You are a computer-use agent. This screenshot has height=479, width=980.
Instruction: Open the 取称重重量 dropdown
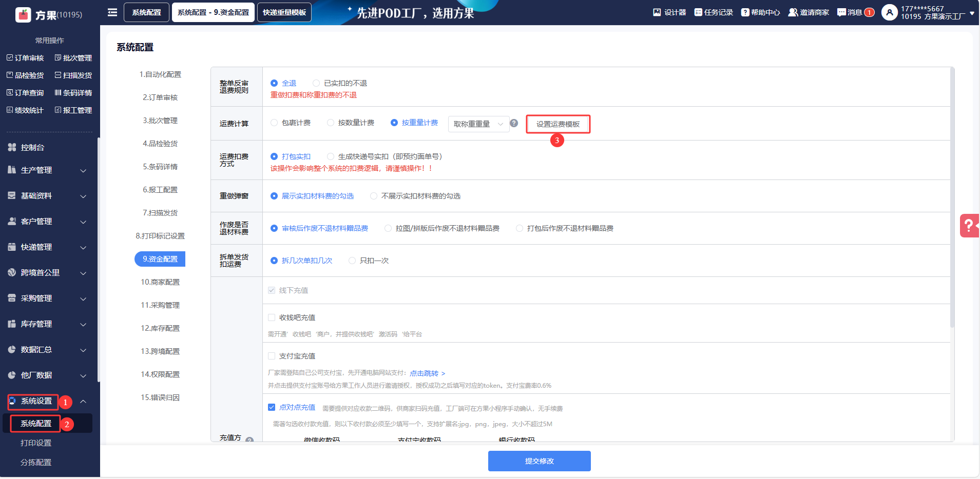478,124
